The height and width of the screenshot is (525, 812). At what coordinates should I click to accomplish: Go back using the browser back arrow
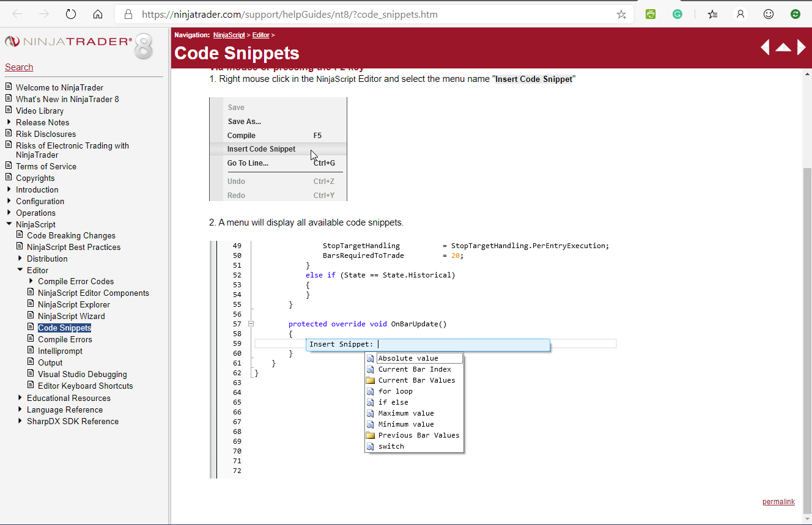(x=17, y=14)
